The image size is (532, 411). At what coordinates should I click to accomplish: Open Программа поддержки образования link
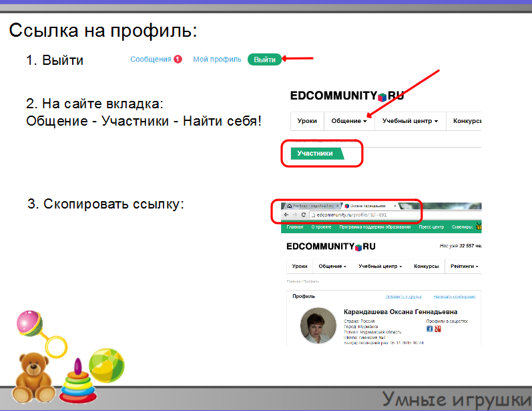375,227
